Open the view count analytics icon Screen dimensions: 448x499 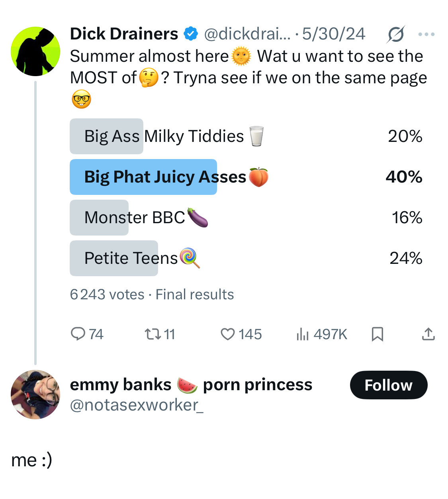[303, 334]
